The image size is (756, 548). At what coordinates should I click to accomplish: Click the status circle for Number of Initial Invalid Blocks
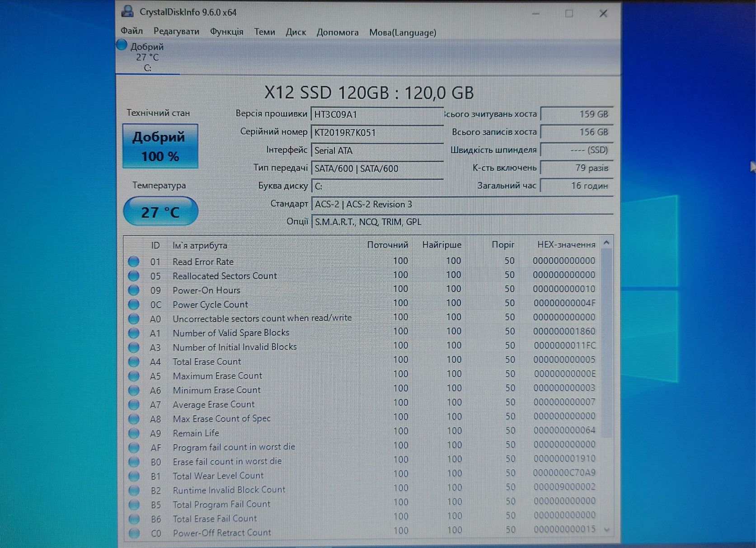click(133, 347)
